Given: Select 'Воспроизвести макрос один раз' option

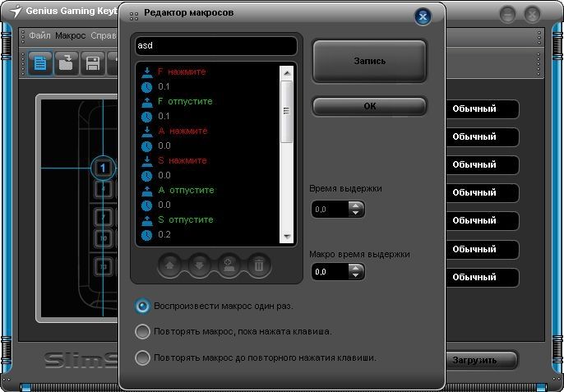Looking at the screenshot, I should coord(143,306).
